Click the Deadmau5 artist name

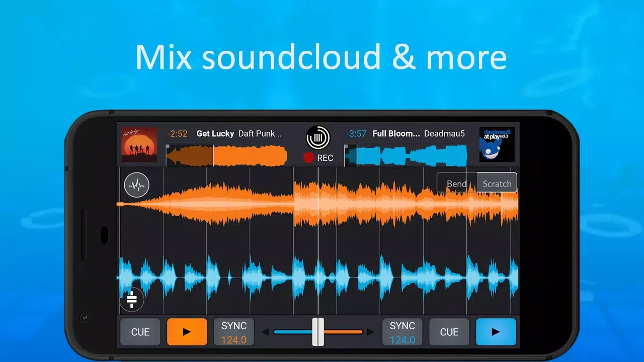pyautogui.click(x=444, y=134)
